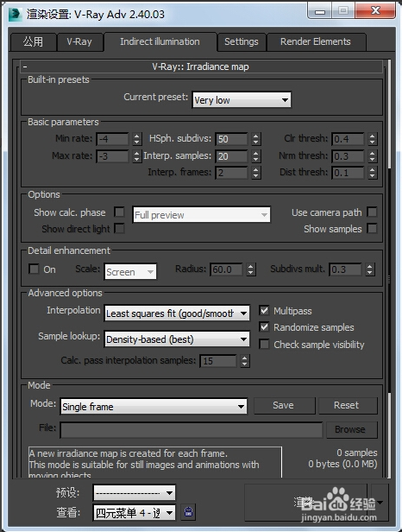Viewport: 402px width, 532px height.
Task: Adjust the Clr thresh spinner
Action: point(373,139)
